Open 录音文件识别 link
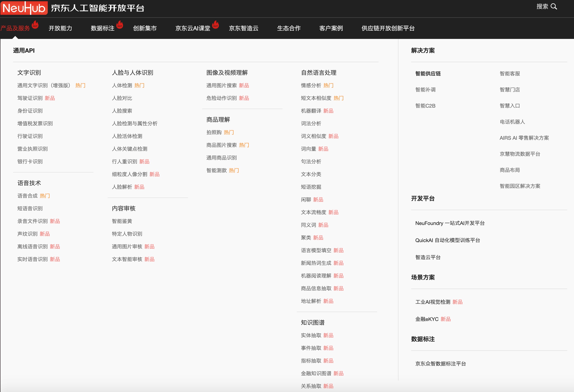Image resolution: width=574 pixels, height=392 pixels. click(x=32, y=221)
